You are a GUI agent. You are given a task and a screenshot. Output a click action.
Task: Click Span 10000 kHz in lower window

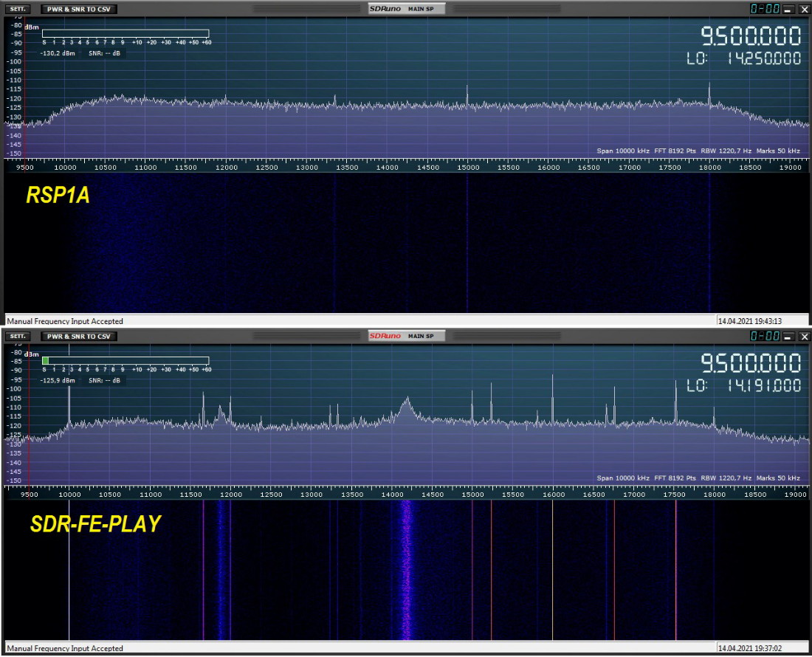[x=623, y=478]
